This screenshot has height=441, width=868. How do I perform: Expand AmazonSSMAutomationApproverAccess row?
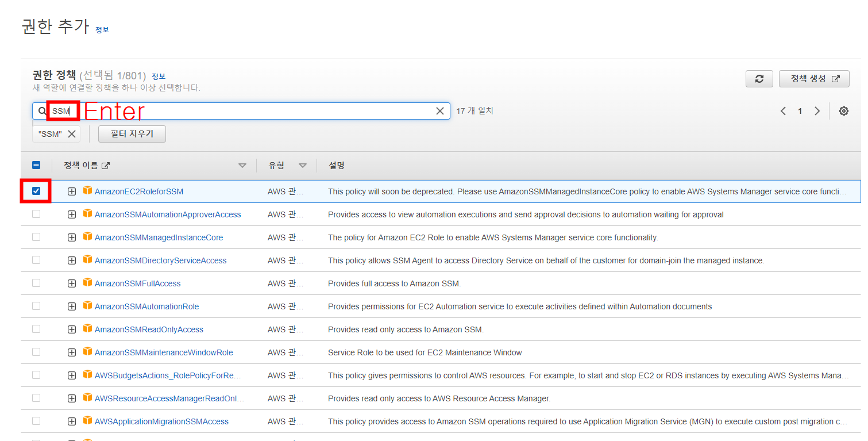[72, 214]
